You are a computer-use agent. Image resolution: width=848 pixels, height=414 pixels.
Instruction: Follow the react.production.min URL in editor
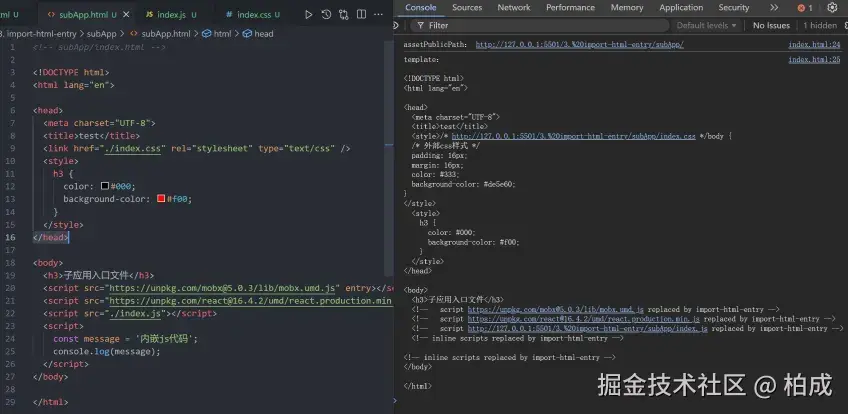[x=251, y=301]
